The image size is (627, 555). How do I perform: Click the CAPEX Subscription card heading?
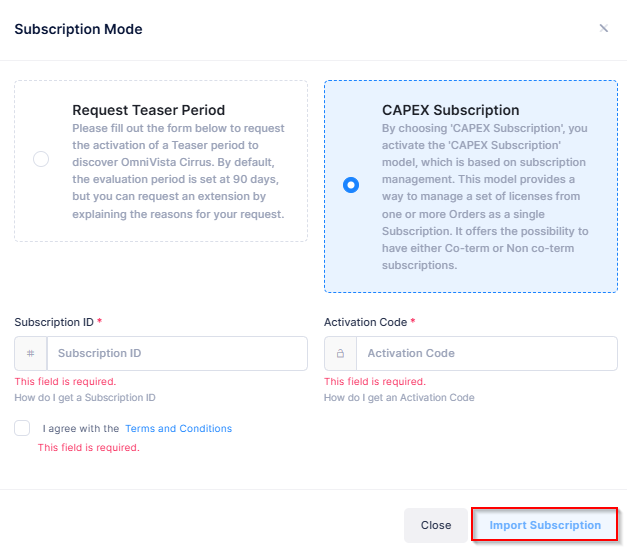click(450, 110)
